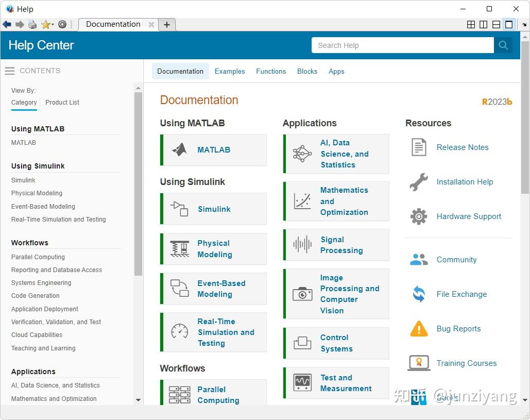The width and height of the screenshot is (530, 420).
Task: Toggle the CONTENTS hamburger menu icon
Action: [9, 71]
